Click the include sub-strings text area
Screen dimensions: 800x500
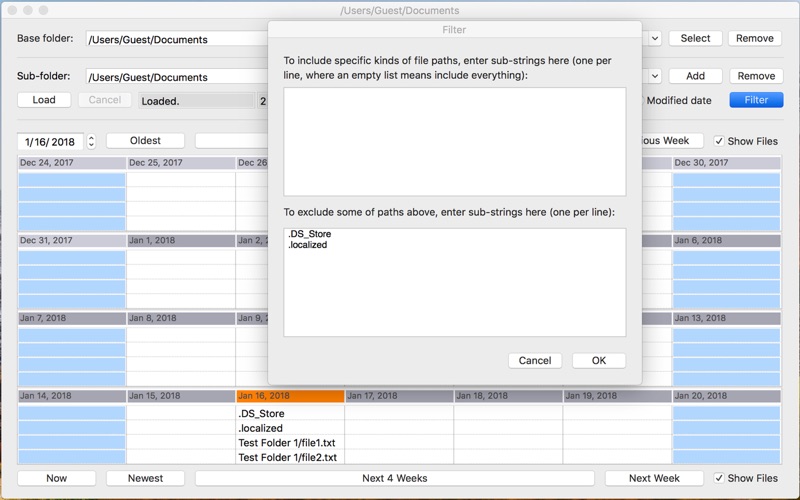coord(455,141)
